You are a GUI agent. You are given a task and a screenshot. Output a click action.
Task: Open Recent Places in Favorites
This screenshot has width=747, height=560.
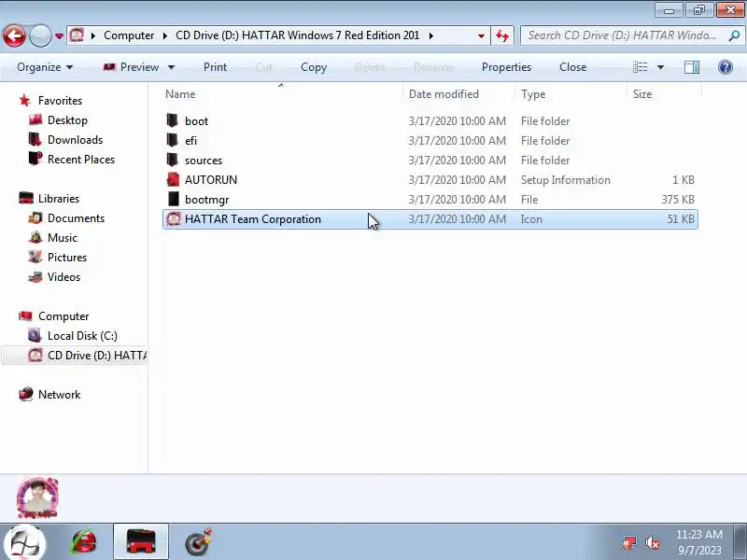81,159
